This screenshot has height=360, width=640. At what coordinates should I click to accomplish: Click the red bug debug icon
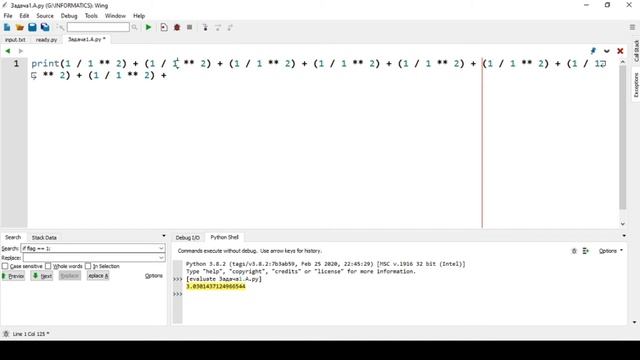177,27
